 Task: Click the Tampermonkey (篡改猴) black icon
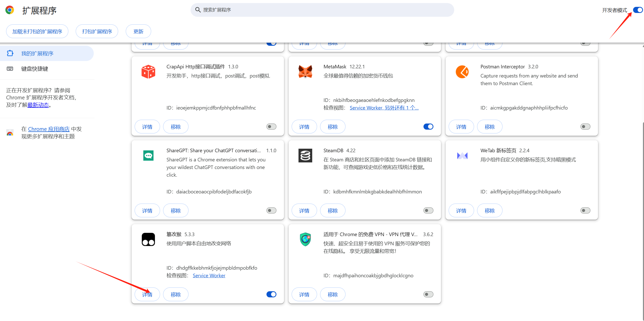coord(148,239)
